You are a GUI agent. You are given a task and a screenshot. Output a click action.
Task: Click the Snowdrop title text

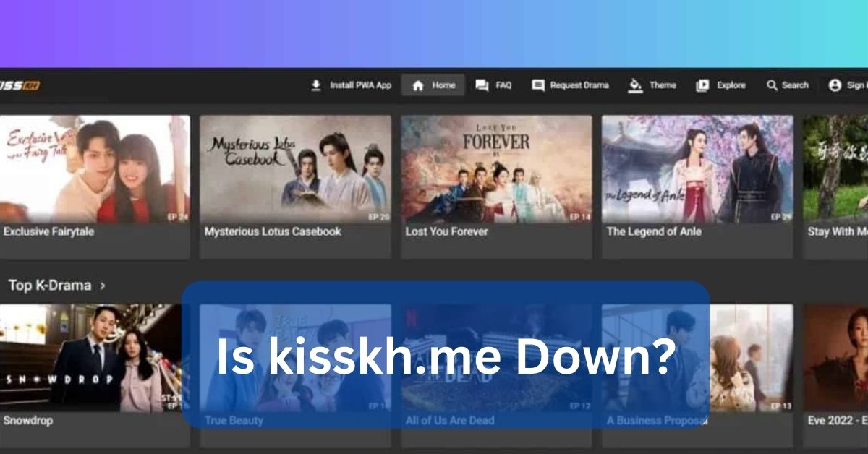pos(28,421)
